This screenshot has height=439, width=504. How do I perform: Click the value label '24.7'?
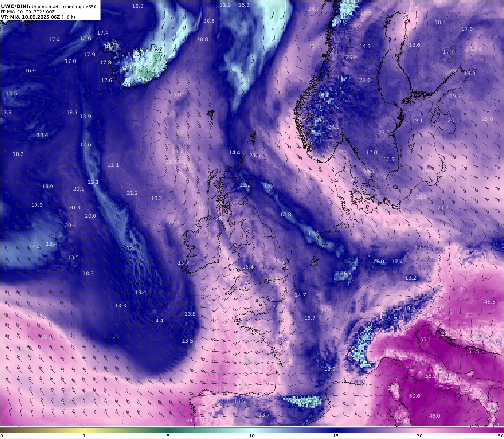point(314,9)
